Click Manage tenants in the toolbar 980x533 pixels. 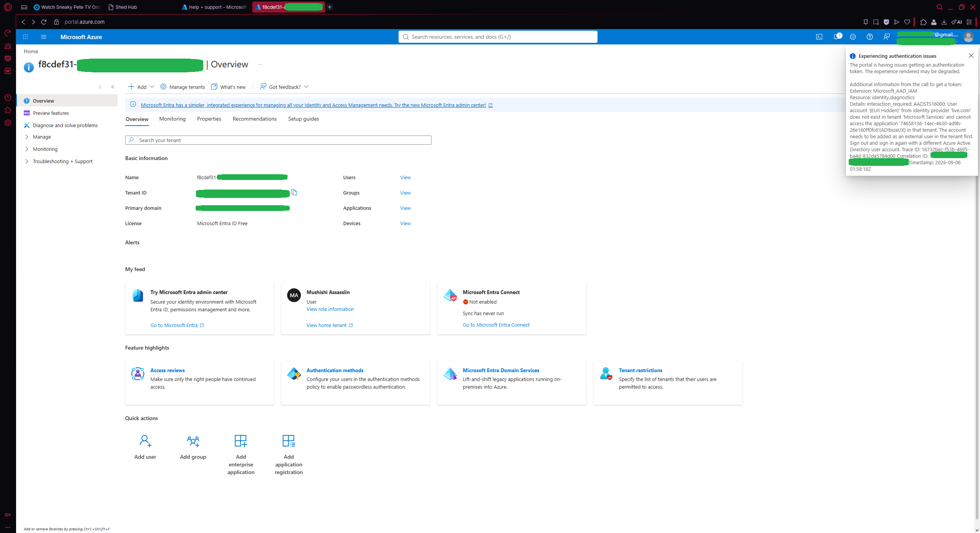pyautogui.click(x=183, y=87)
